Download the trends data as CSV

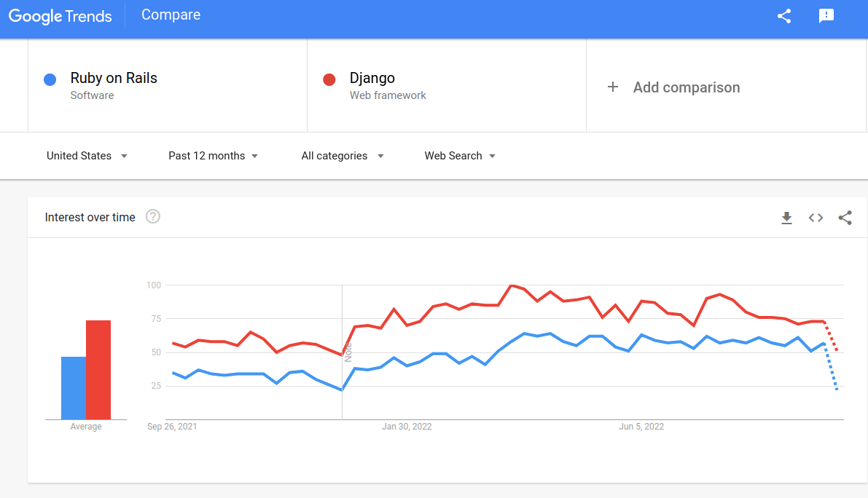pyautogui.click(x=787, y=217)
